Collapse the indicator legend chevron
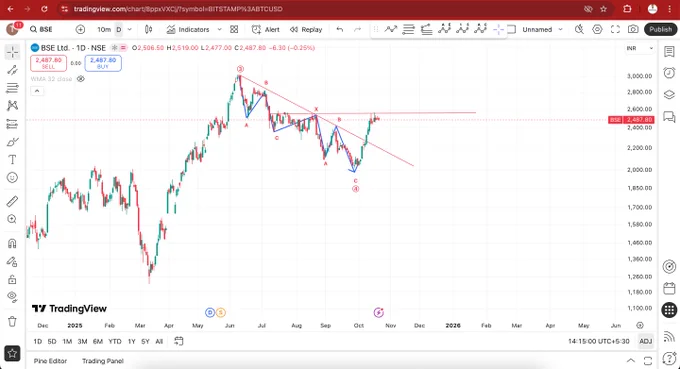The width and height of the screenshot is (680, 369). click(x=37, y=91)
